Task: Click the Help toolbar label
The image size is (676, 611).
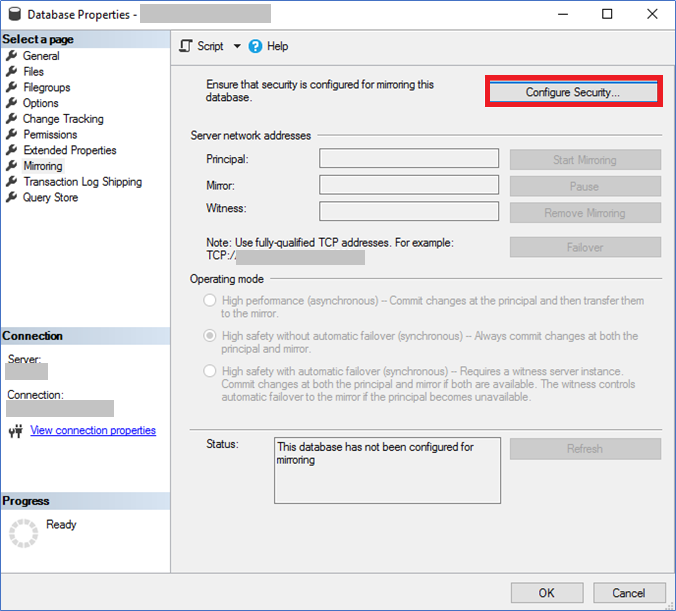Action: point(278,46)
